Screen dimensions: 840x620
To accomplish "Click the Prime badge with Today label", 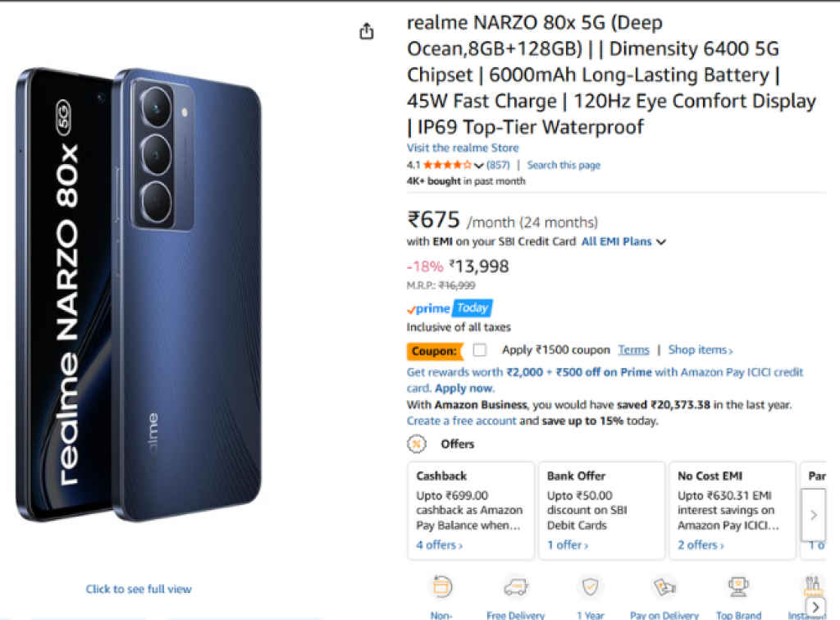I will [x=449, y=309].
